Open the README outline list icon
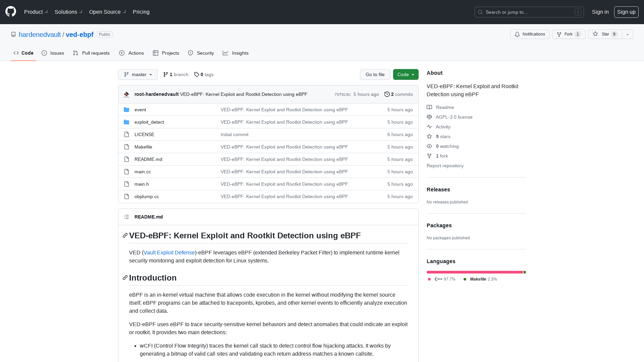The image size is (644, 362). 126,217
